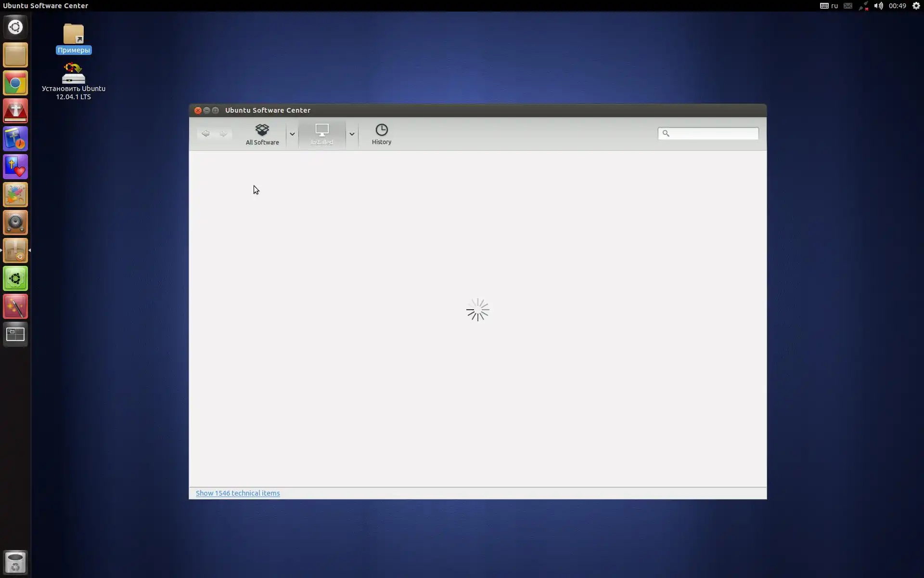Screen dimensions: 924x578
Task: Click Show 1546 technical items link
Action: (x=237, y=493)
